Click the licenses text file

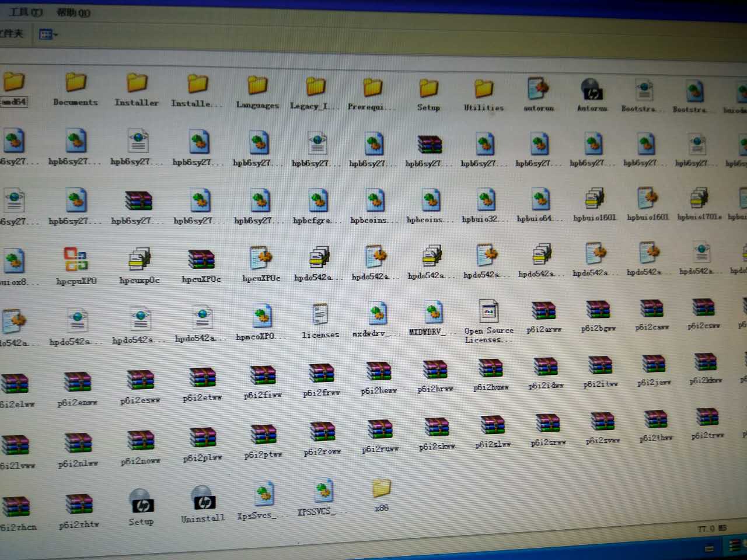(320, 316)
